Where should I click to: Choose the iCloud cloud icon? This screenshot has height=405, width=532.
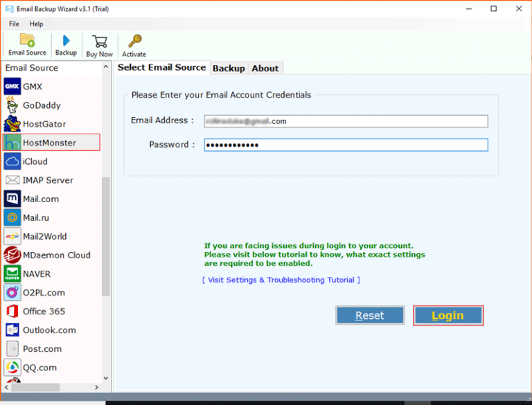point(12,161)
